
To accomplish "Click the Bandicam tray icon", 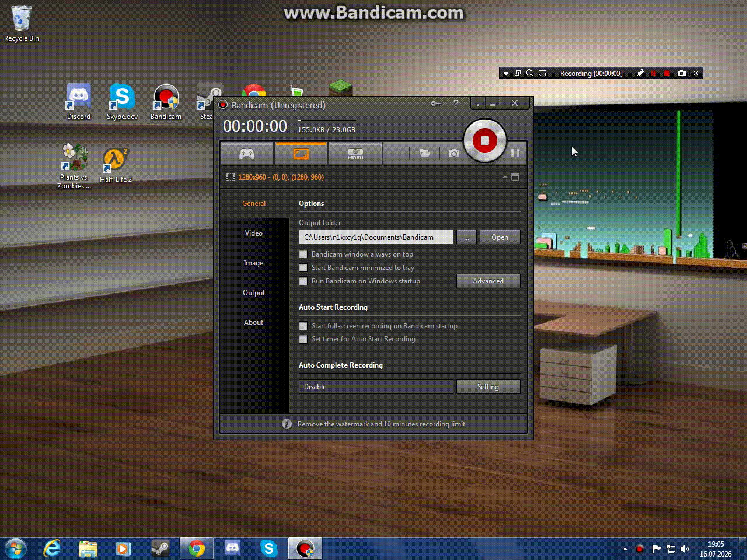I will tap(640, 549).
